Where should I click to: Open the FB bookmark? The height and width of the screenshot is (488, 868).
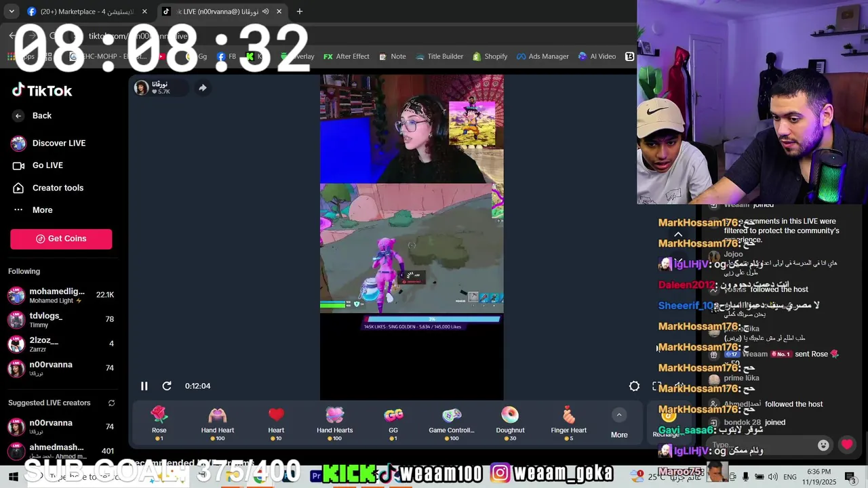point(226,56)
